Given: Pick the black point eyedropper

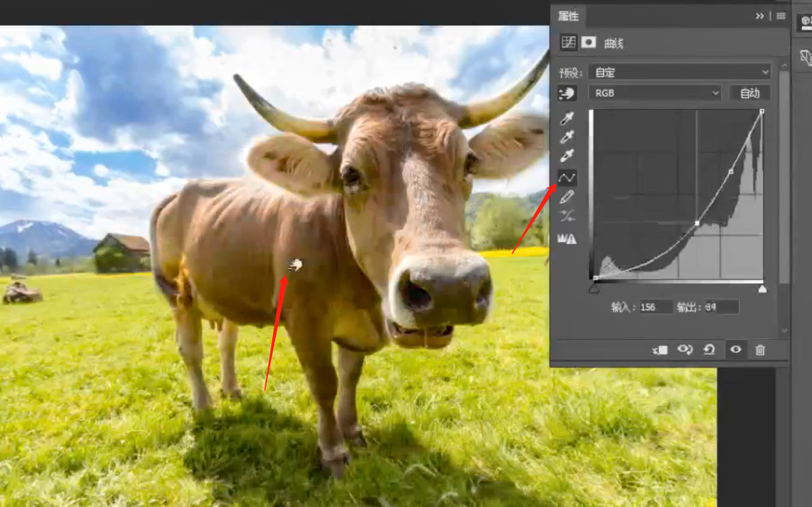Looking at the screenshot, I should click(x=566, y=119).
